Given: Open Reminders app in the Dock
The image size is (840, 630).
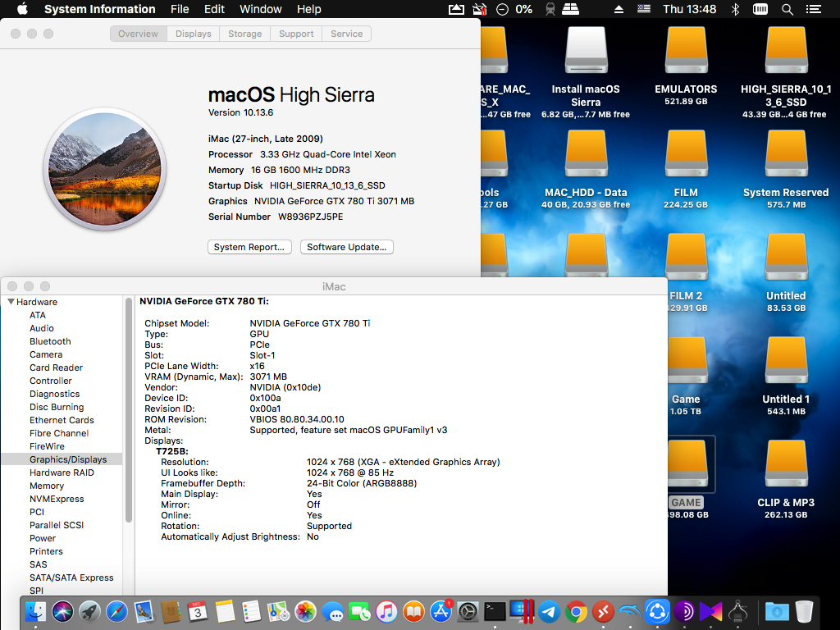Looking at the screenshot, I should pyautogui.click(x=252, y=611).
